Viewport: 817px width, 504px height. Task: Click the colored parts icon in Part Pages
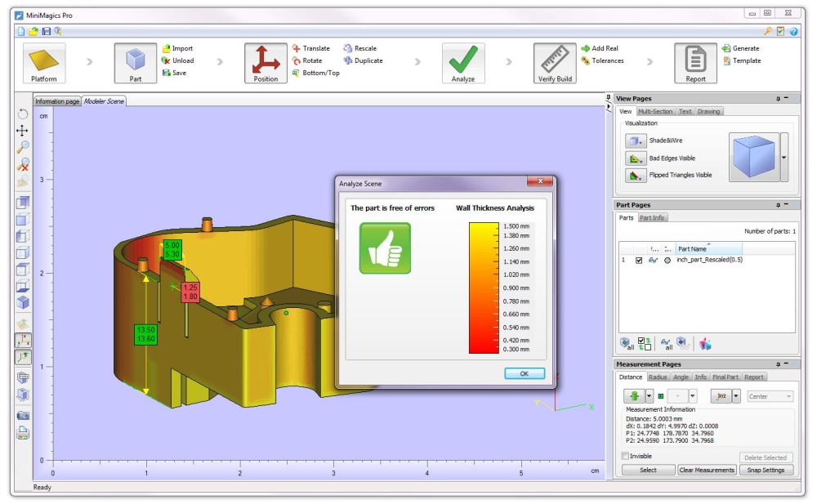pos(705,344)
